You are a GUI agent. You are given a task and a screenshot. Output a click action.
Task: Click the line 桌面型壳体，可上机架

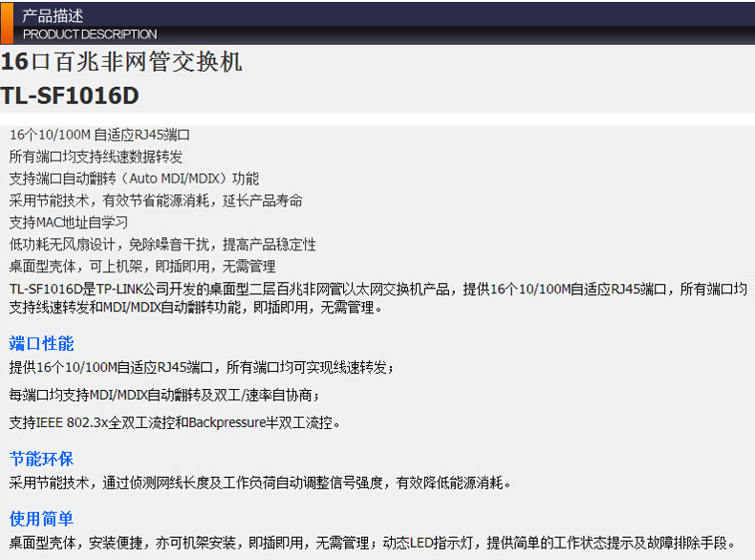(x=142, y=267)
